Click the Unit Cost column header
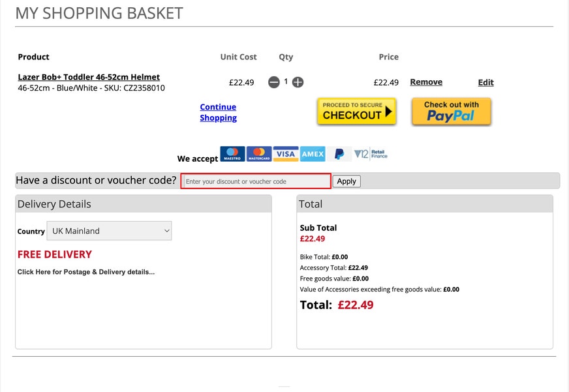569x392 pixels. pos(238,57)
